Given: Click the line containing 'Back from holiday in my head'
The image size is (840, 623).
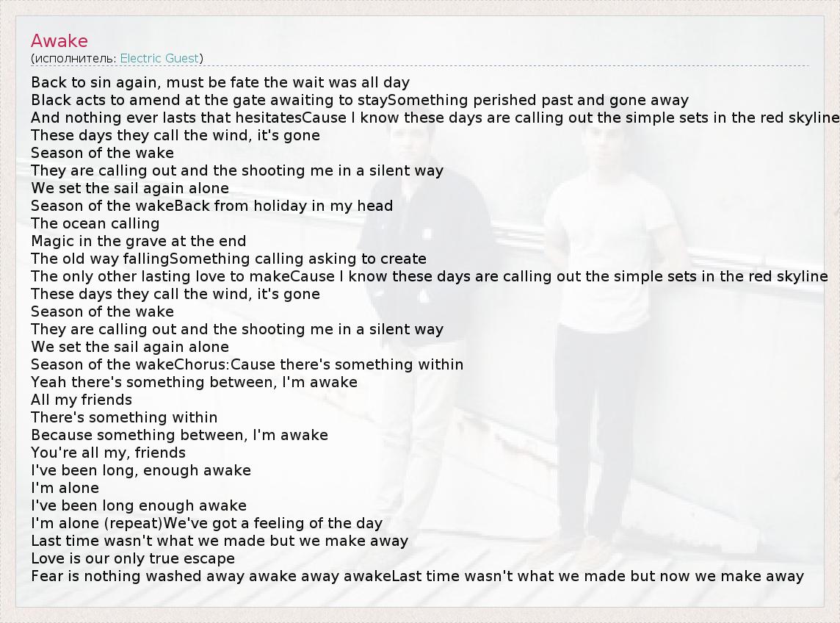Looking at the screenshot, I should pyautogui.click(x=211, y=206).
